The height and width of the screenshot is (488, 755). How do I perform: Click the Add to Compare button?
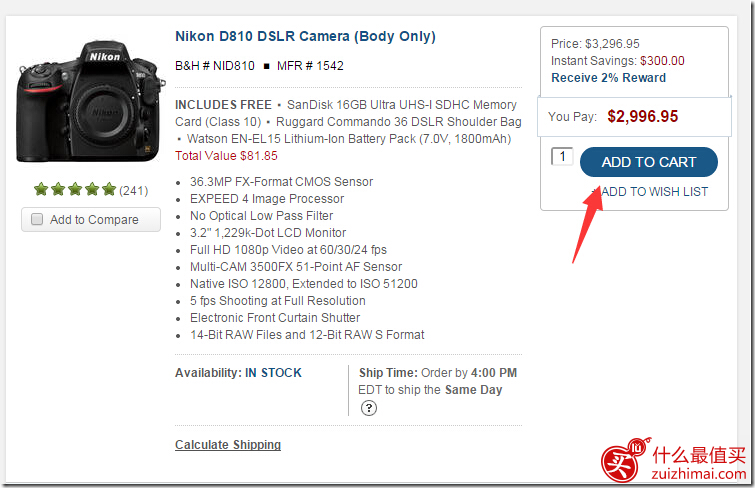pyautogui.click(x=91, y=220)
